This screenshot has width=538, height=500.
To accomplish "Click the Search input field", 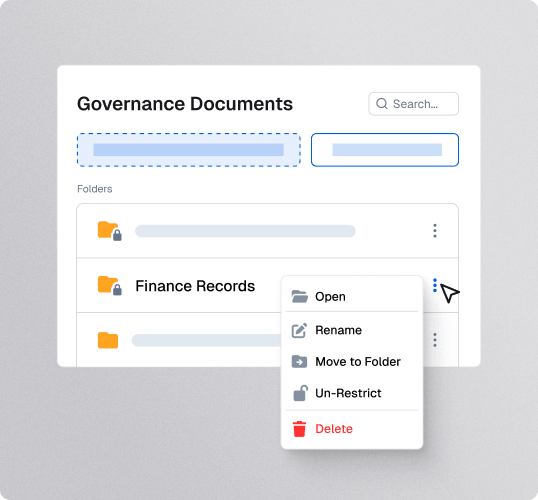I will pyautogui.click(x=413, y=104).
